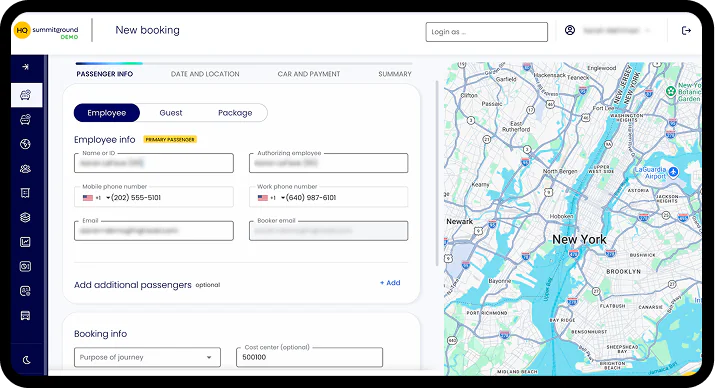The width and height of the screenshot is (715, 388).
Task: Click the logout icon in the top right
Action: [686, 31]
